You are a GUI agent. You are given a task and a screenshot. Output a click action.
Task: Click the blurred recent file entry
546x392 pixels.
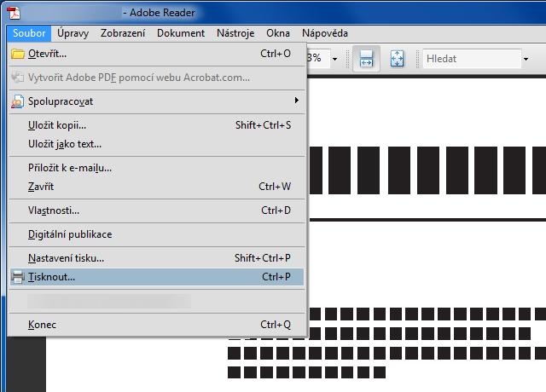(157, 301)
